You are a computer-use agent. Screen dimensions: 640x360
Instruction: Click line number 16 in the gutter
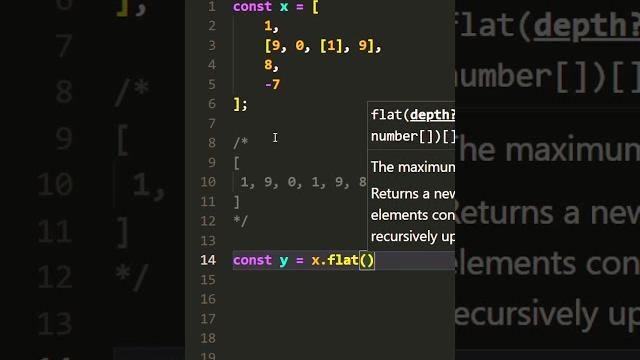tap(208, 299)
